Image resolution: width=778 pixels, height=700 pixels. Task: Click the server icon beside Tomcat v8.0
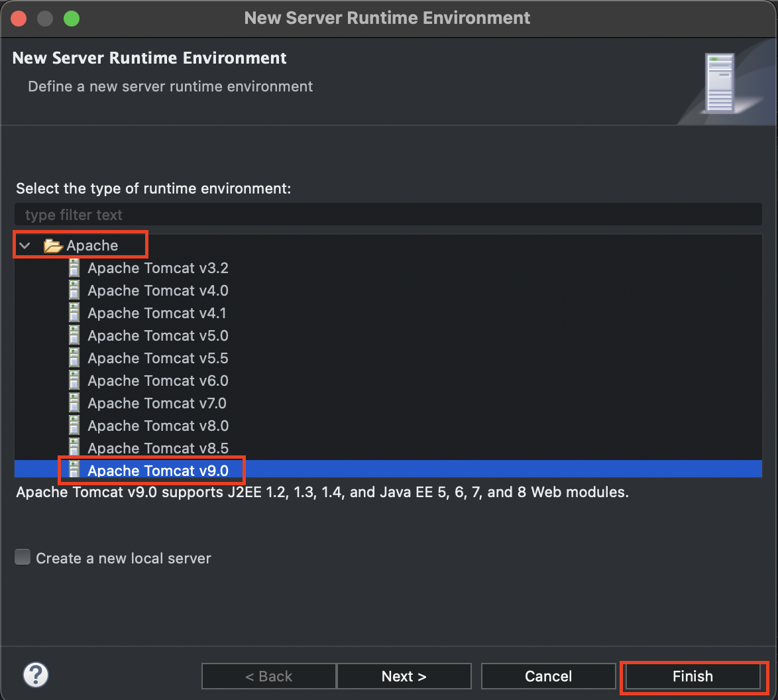coord(74,426)
